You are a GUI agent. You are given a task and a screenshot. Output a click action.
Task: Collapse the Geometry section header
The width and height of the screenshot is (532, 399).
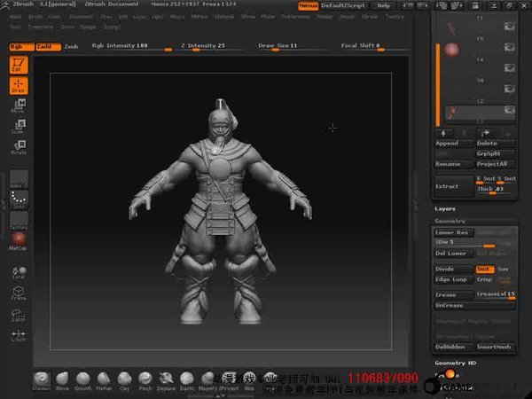450,221
